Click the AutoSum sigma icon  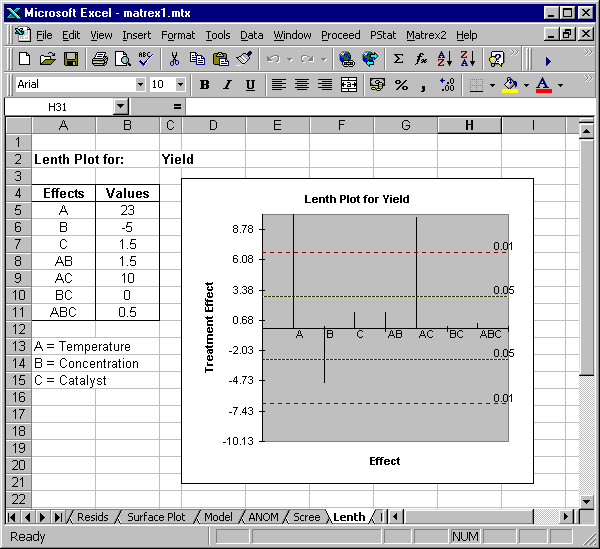pyautogui.click(x=398, y=59)
